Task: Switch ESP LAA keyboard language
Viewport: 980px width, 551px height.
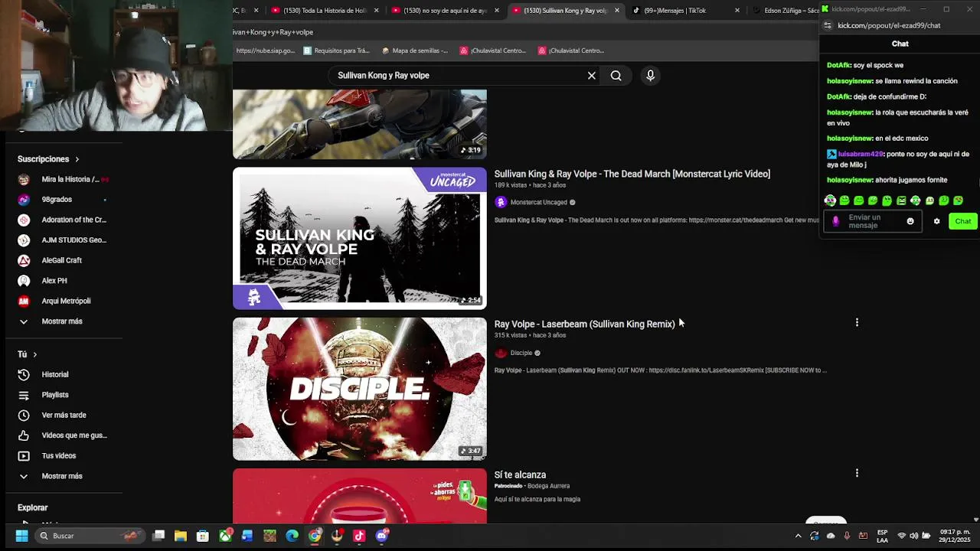Action: [x=883, y=536]
